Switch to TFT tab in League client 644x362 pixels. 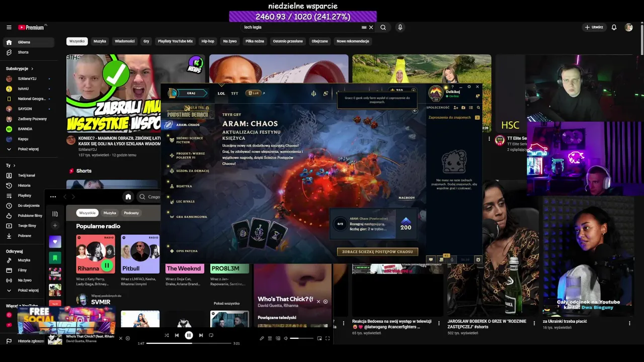click(234, 93)
